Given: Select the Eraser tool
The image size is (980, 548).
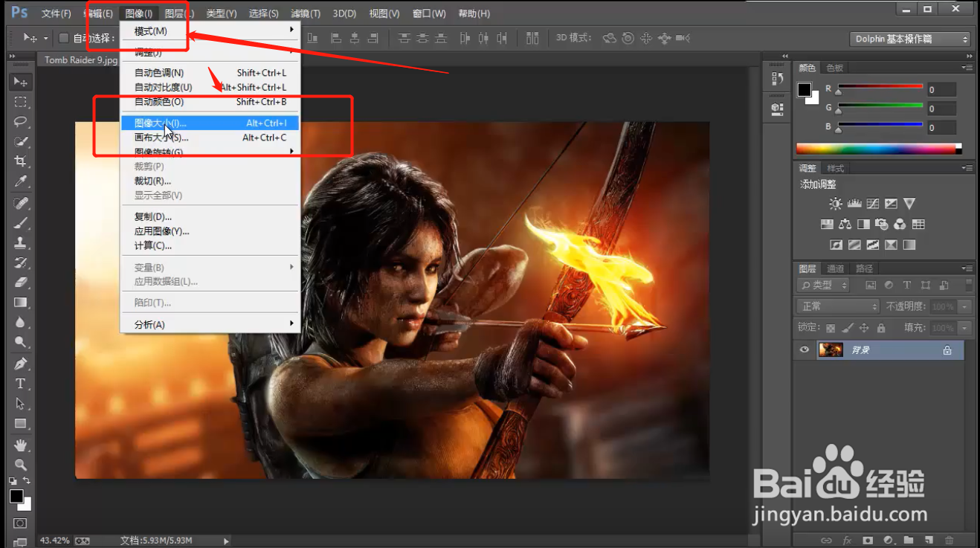Looking at the screenshot, I should coord(21,283).
